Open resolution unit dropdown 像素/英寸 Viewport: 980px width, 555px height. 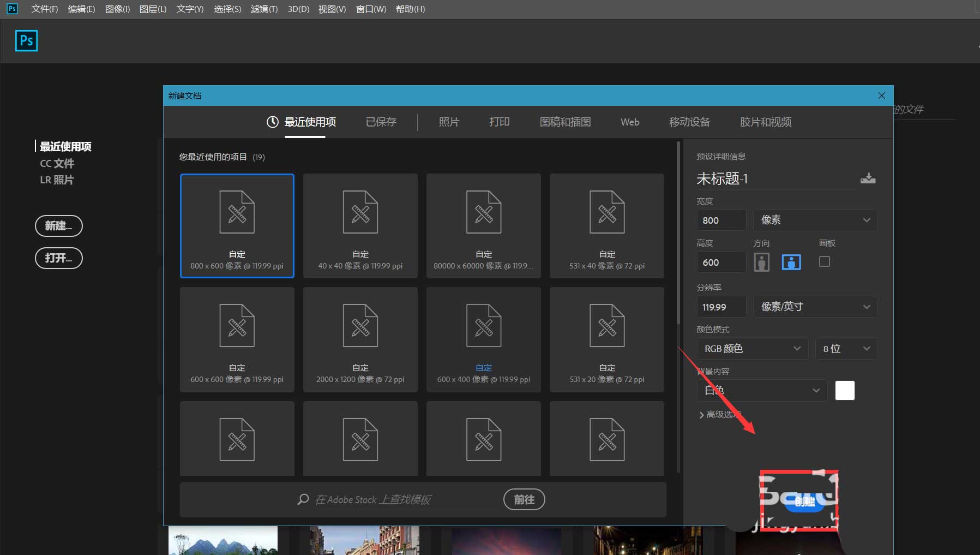[815, 307]
